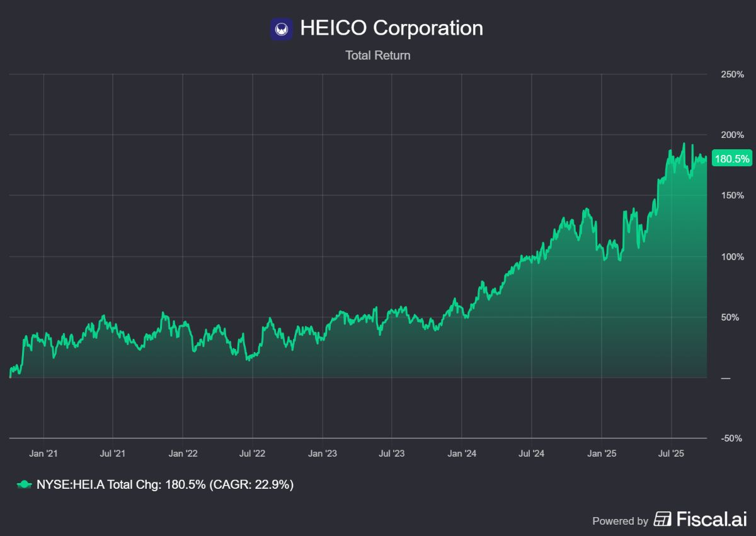Click the Total Return subtitle

point(377,55)
